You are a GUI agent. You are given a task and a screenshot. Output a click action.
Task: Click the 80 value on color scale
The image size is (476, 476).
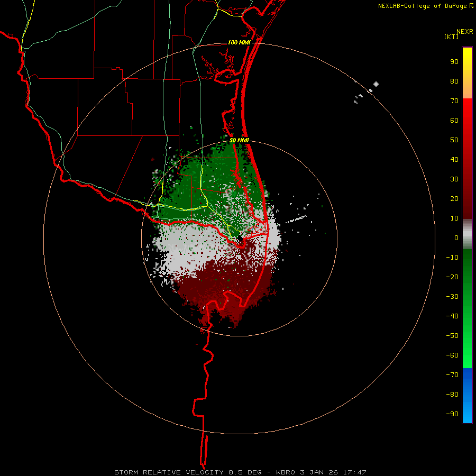[x=454, y=81]
